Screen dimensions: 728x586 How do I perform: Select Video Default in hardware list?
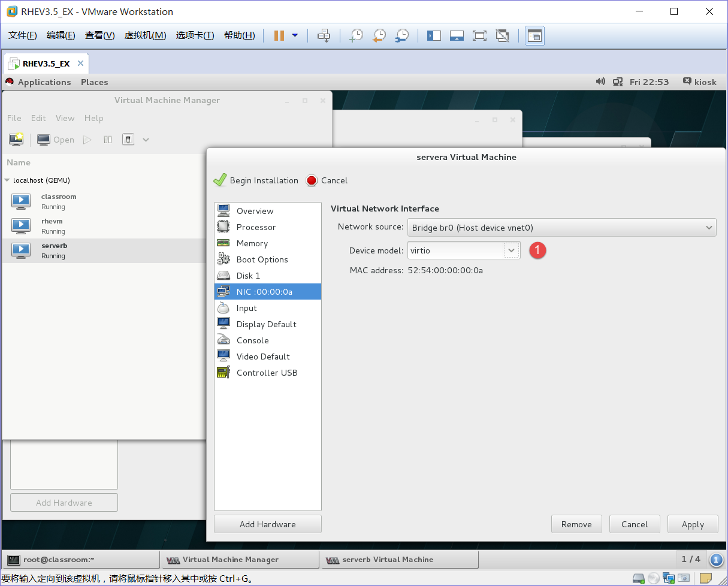click(x=268, y=357)
